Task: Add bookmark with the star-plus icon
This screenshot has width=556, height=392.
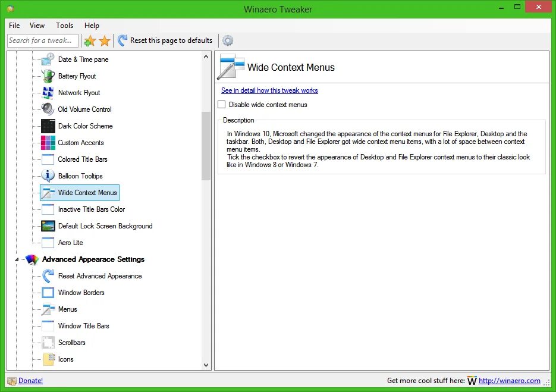Action: [90, 41]
